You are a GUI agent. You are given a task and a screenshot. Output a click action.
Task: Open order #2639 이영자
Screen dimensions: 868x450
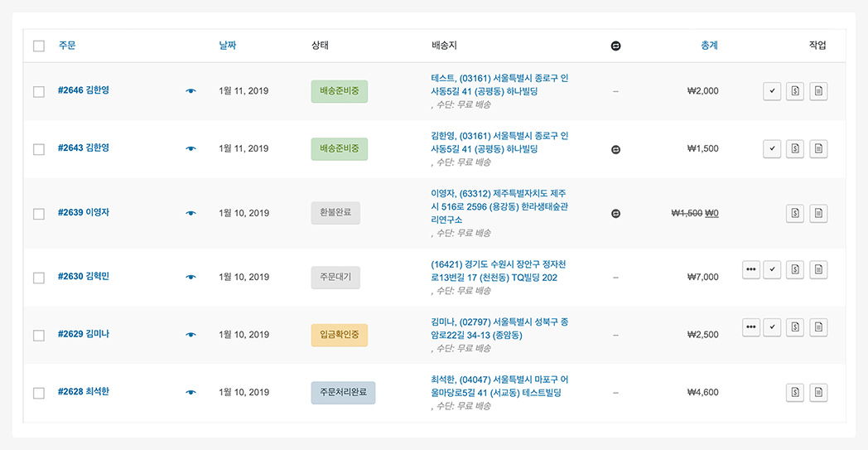[84, 211]
